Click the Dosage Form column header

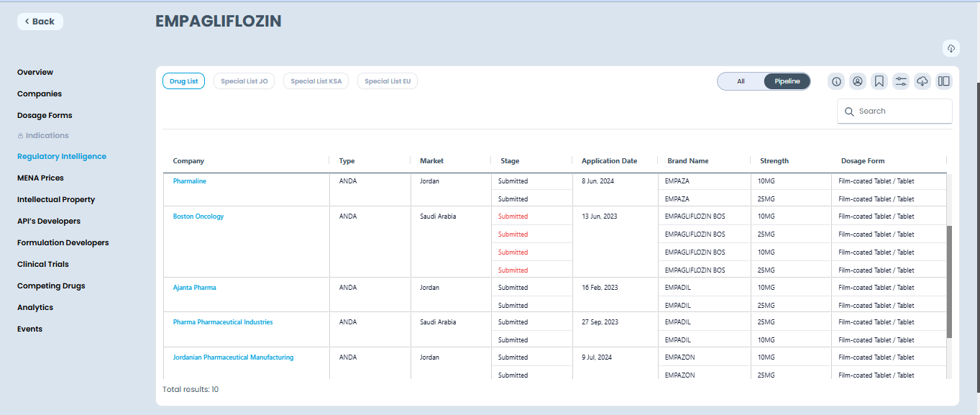(x=863, y=161)
